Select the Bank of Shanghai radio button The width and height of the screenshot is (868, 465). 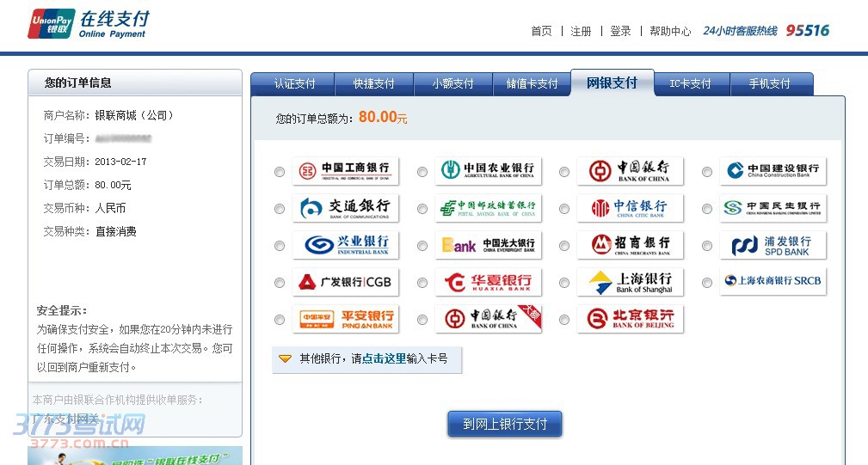[x=564, y=283]
